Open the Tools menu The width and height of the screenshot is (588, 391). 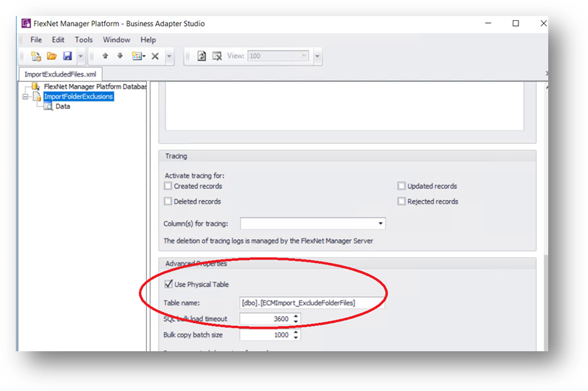click(84, 40)
